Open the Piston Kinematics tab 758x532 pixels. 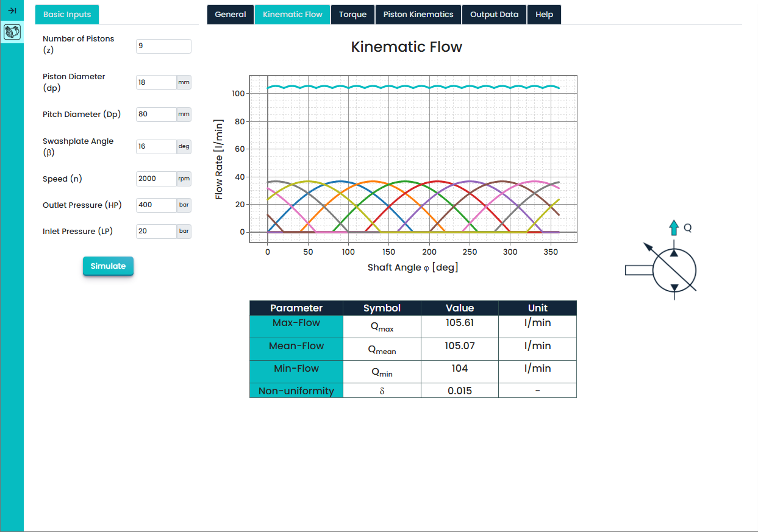coord(418,15)
